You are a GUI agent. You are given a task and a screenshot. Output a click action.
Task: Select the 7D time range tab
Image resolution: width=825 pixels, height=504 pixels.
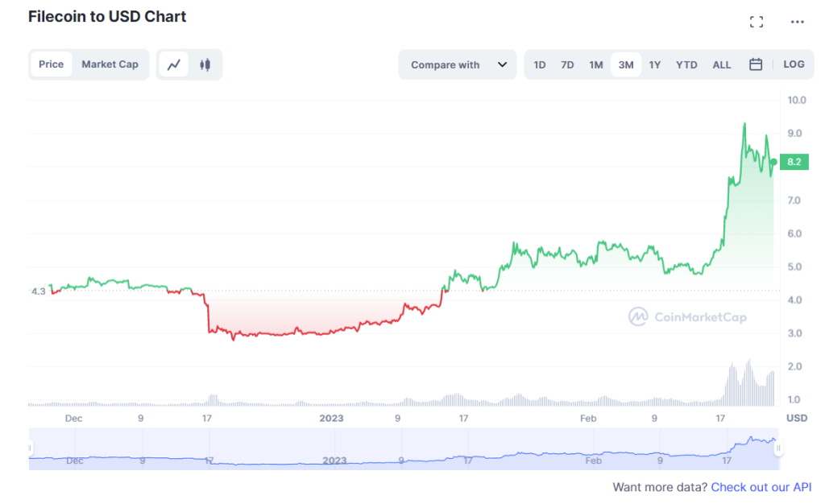click(x=567, y=64)
